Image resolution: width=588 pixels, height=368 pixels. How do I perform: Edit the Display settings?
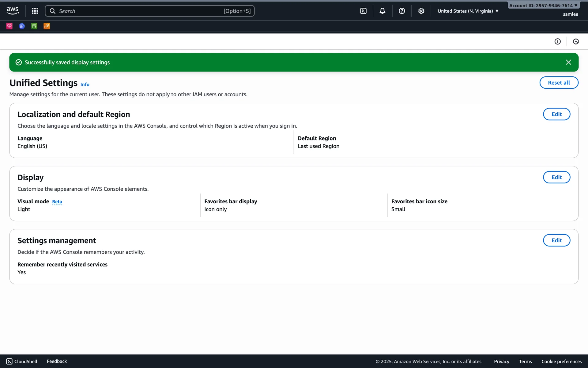(556, 177)
